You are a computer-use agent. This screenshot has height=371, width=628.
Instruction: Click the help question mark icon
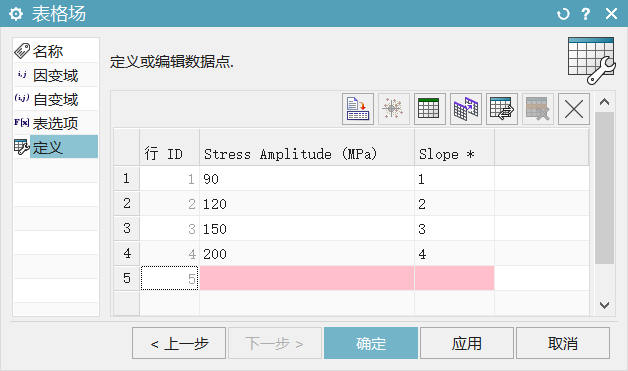coord(586,14)
